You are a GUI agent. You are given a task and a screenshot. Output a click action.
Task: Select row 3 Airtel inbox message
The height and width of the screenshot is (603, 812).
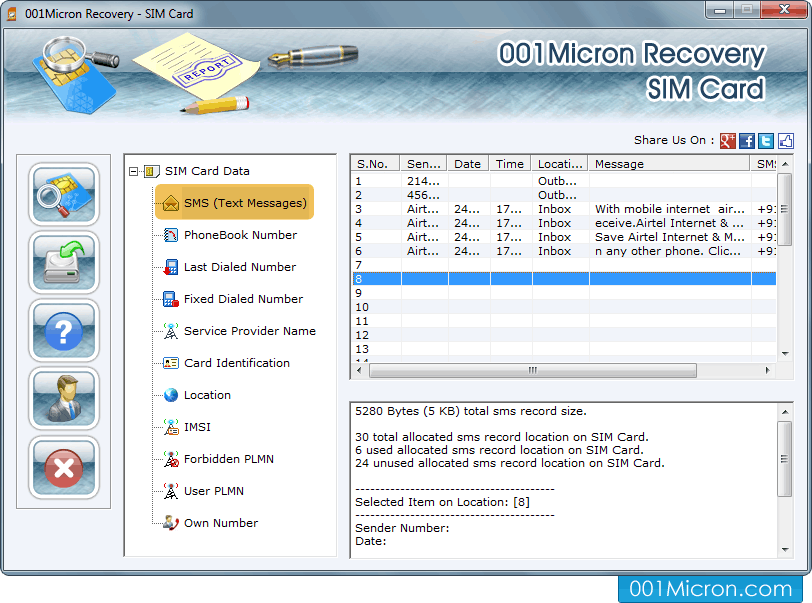(560, 209)
